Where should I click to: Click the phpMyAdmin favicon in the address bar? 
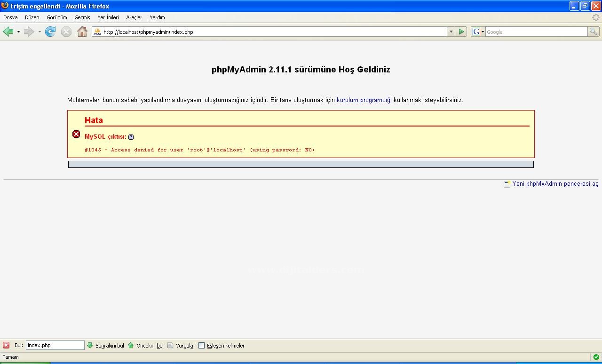point(96,32)
